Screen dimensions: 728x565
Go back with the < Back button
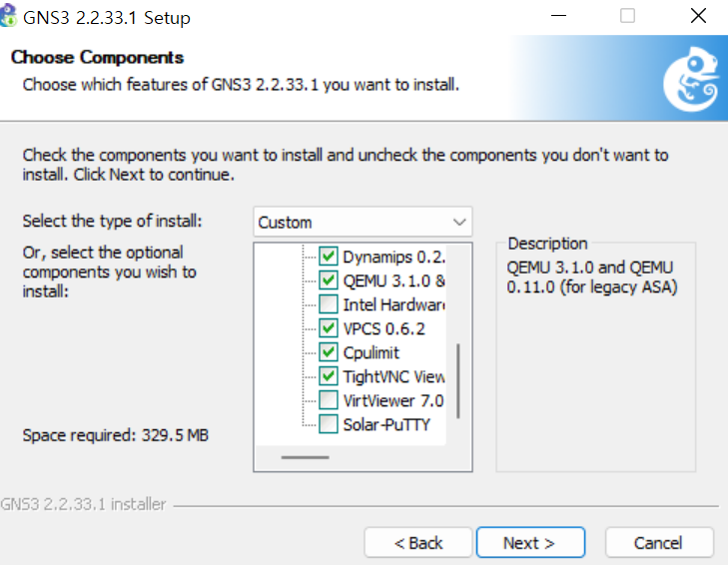tap(418, 542)
